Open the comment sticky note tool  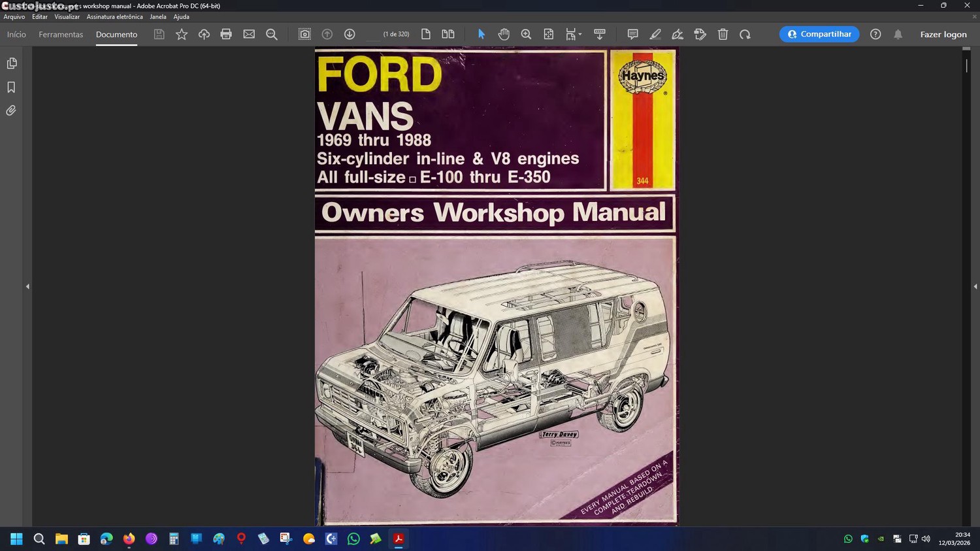click(632, 34)
